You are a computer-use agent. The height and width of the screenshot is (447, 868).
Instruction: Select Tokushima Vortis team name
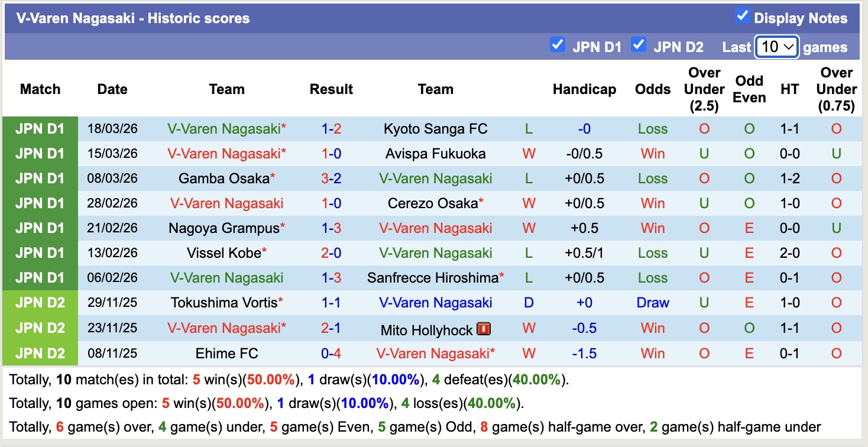(226, 303)
